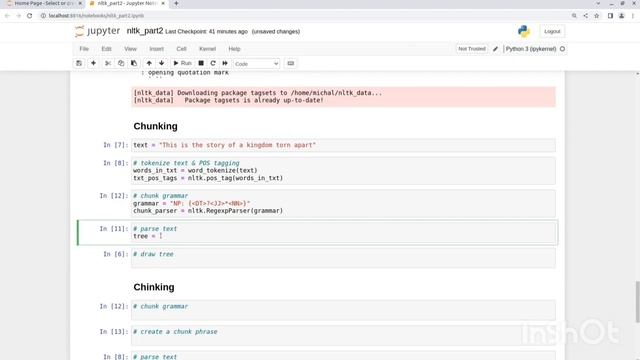Click cell with grammar RegexpParser code
The image size is (640, 360).
(343, 203)
